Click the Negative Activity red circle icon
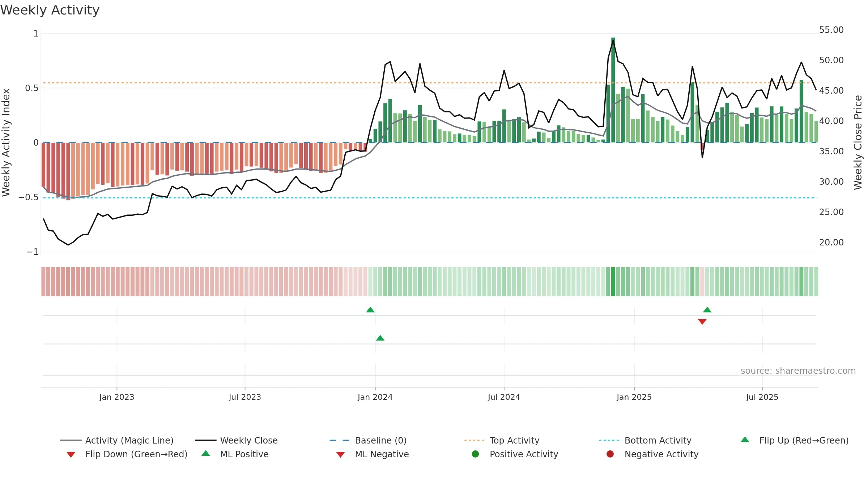868x488 pixels. coord(610,454)
